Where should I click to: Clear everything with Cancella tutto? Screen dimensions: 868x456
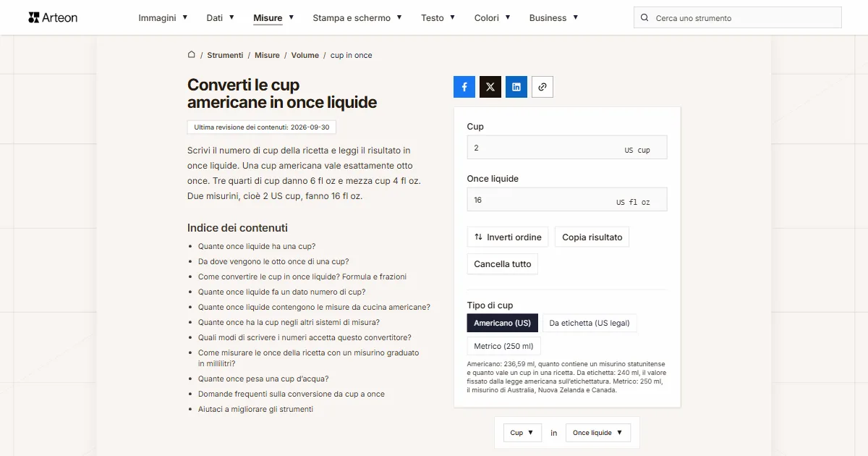[x=503, y=264]
